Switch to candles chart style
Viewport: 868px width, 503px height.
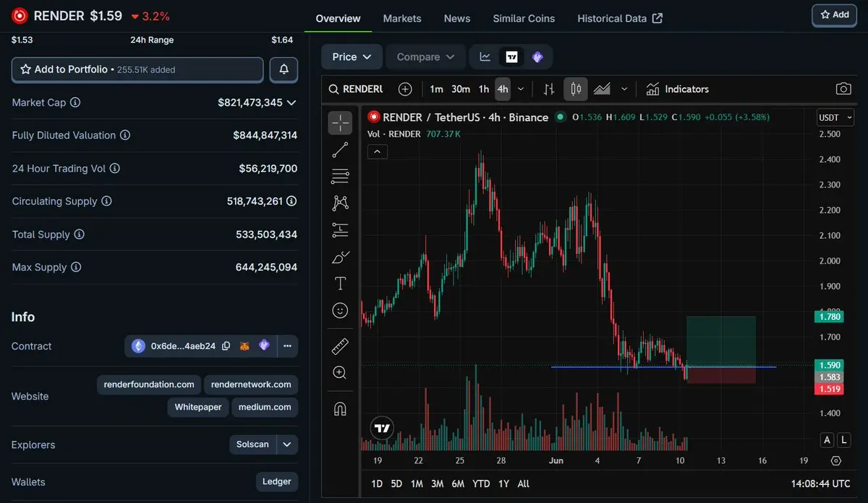(x=576, y=89)
